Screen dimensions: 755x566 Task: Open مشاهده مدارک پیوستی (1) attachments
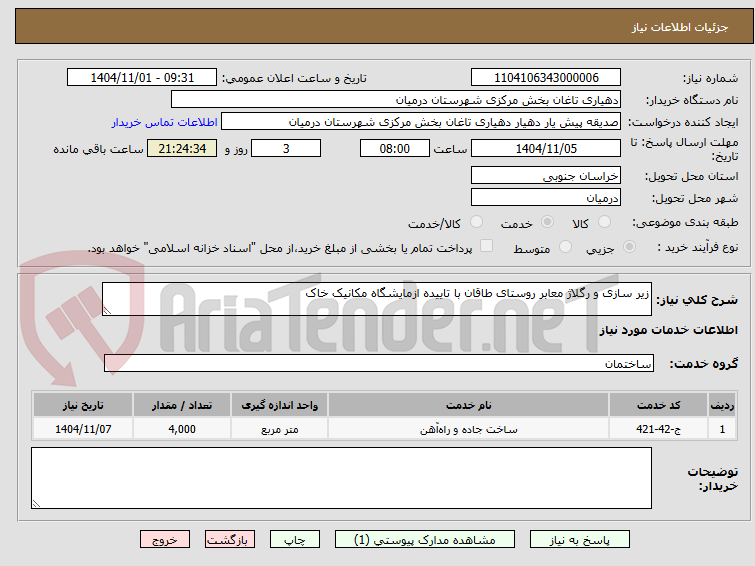pyautogui.click(x=425, y=540)
